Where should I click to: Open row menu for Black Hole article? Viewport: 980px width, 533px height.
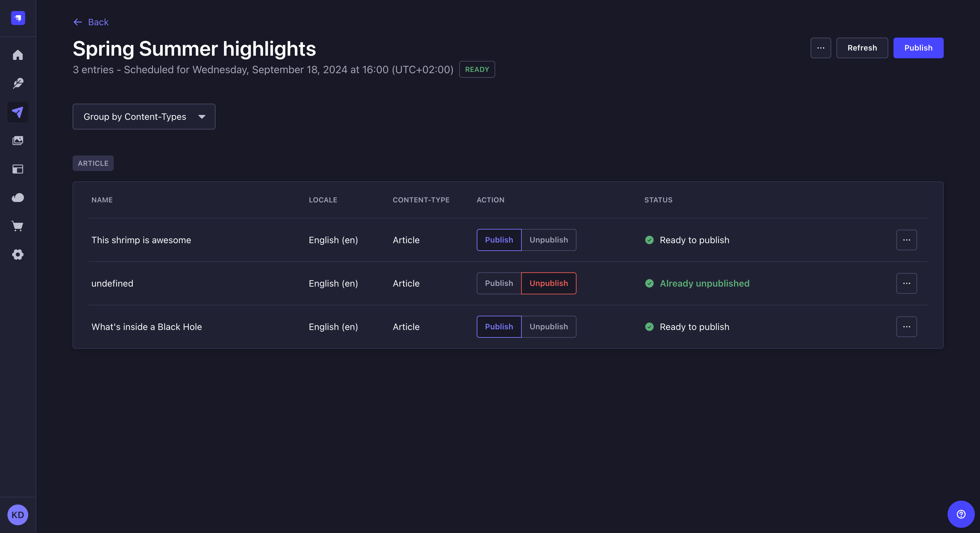point(906,326)
